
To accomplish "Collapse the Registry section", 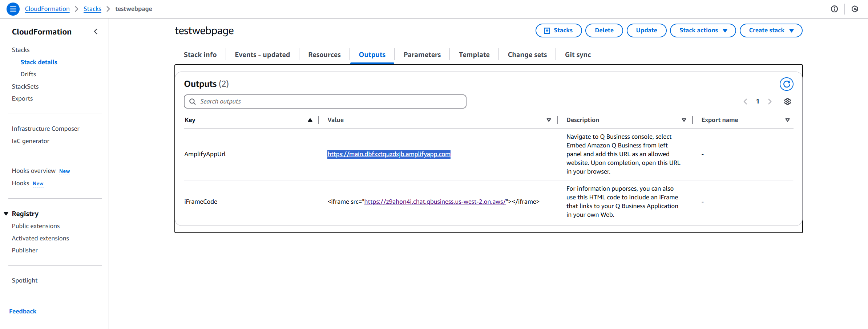I will (6, 214).
